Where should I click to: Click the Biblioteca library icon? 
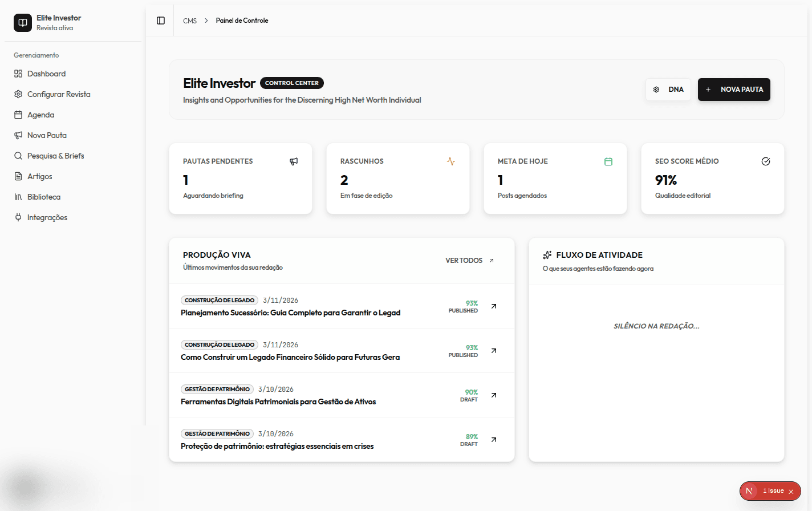point(18,197)
